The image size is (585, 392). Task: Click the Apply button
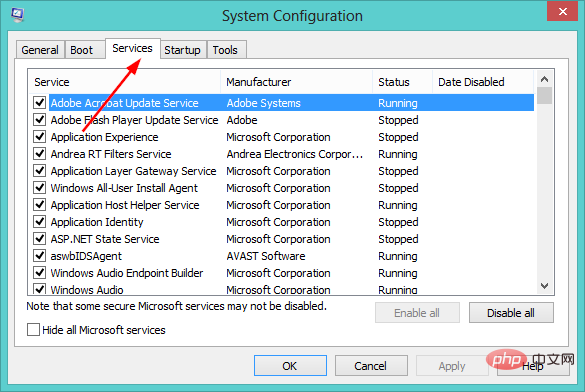coord(452,366)
